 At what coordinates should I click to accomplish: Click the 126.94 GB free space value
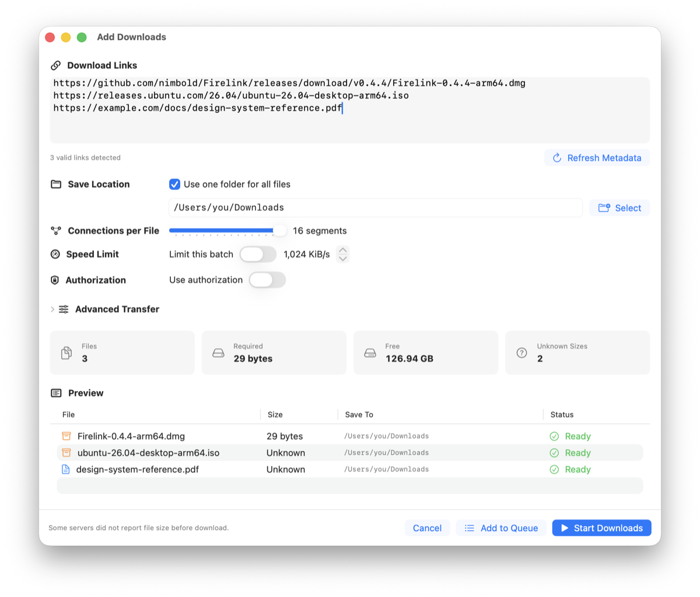pyautogui.click(x=409, y=359)
